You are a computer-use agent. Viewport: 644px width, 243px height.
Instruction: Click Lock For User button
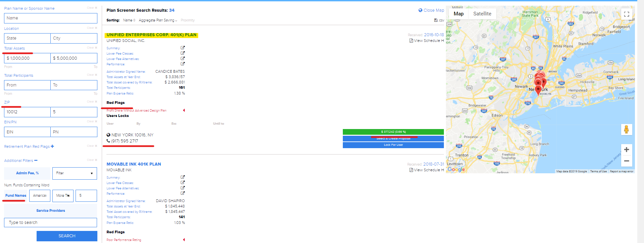click(393, 145)
